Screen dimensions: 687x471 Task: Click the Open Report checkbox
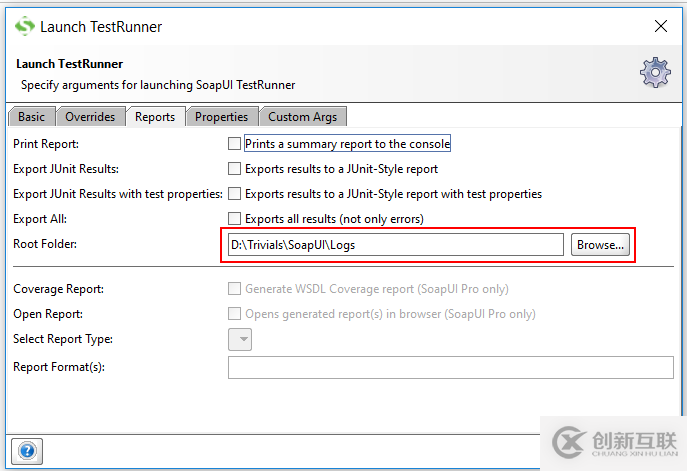coord(235,314)
